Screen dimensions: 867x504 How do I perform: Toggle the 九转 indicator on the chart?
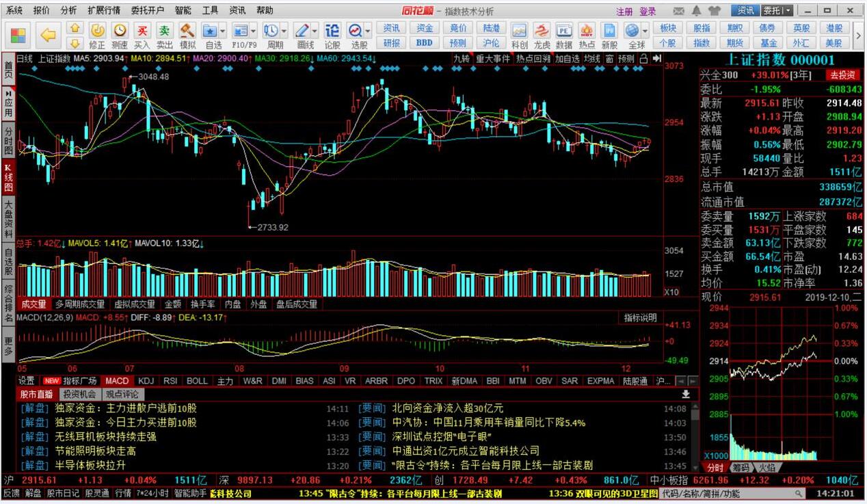pyautogui.click(x=462, y=59)
